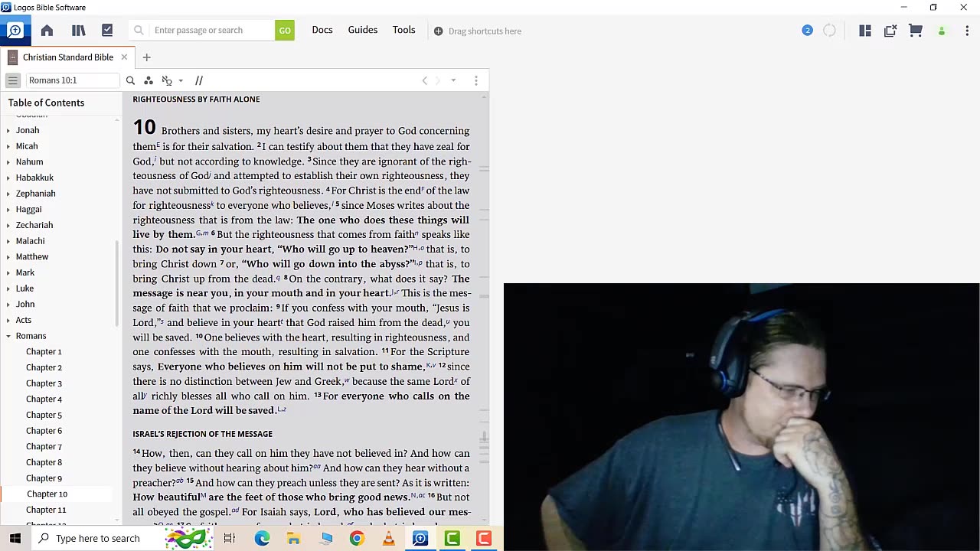Click the parallel resources slashes icon
Screen dimensions: 980x551
point(199,80)
